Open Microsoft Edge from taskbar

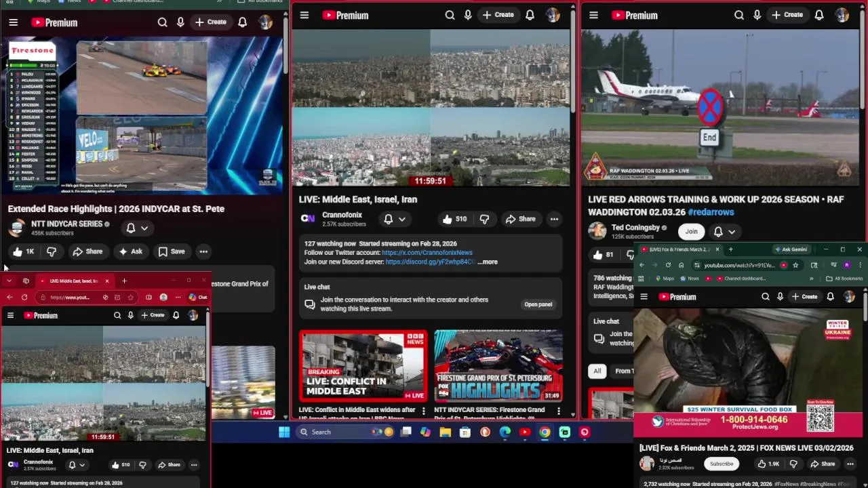[x=505, y=432]
